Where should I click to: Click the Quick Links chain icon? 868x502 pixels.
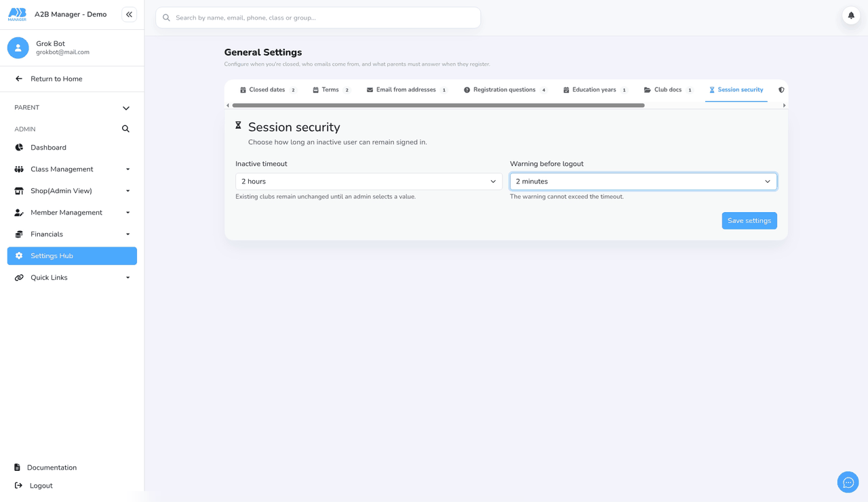19,278
